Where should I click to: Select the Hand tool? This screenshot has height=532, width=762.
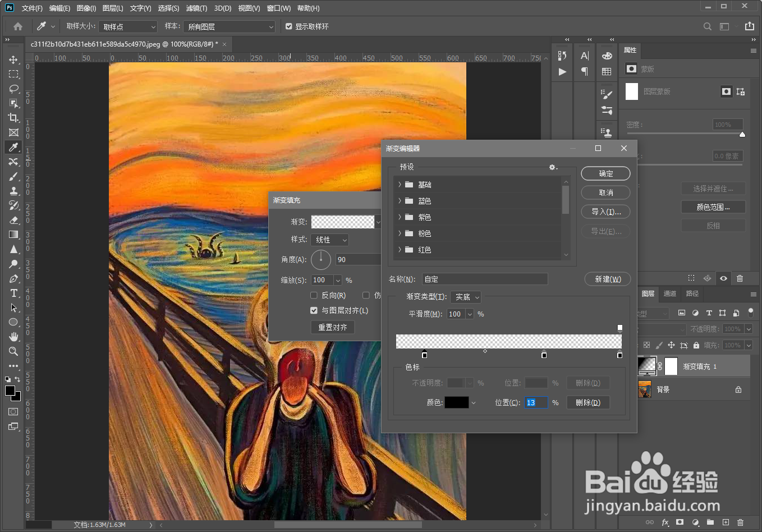[13, 337]
